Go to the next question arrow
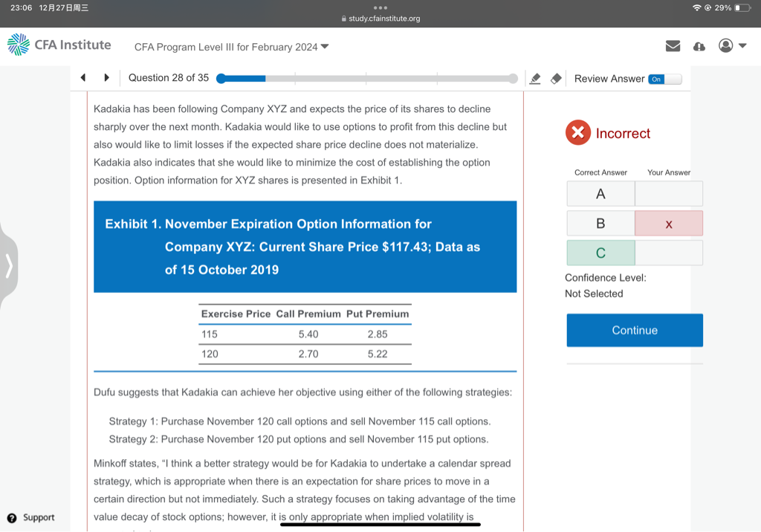 [107, 78]
